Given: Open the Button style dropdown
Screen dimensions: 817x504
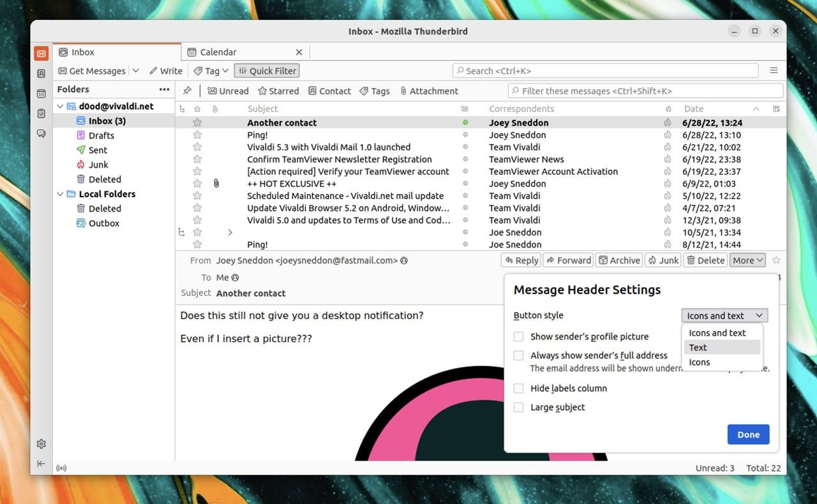Looking at the screenshot, I should [x=724, y=315].
